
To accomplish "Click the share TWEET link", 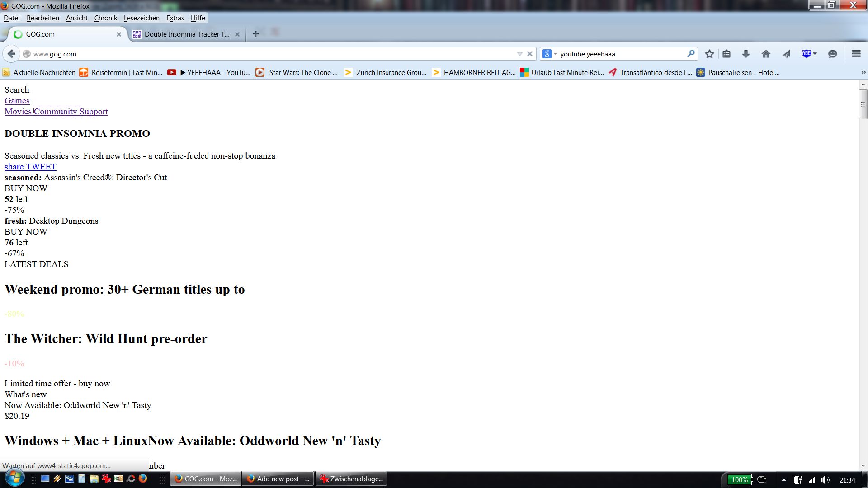I will (x=30, y=167).
